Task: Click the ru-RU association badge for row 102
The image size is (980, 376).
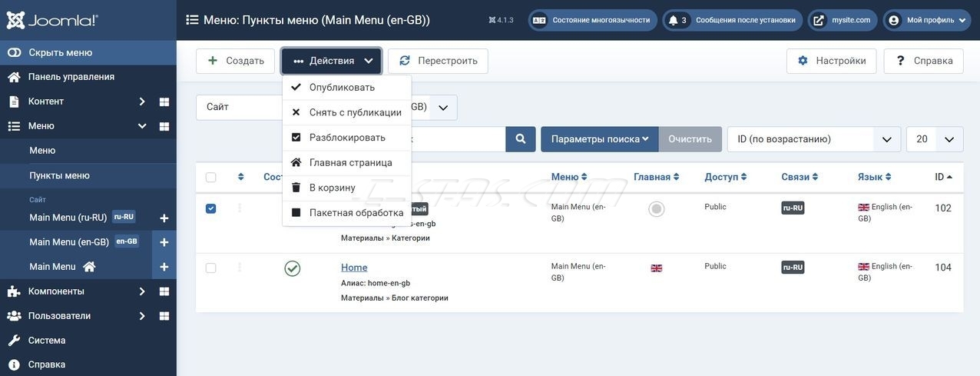Action: tap(793, 208)
